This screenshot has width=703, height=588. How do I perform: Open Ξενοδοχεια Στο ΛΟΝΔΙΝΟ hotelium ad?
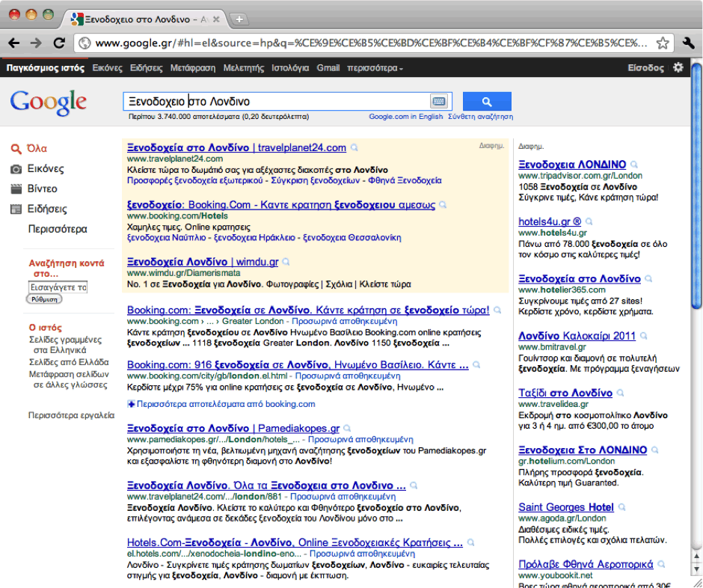[x=583, y=450]
